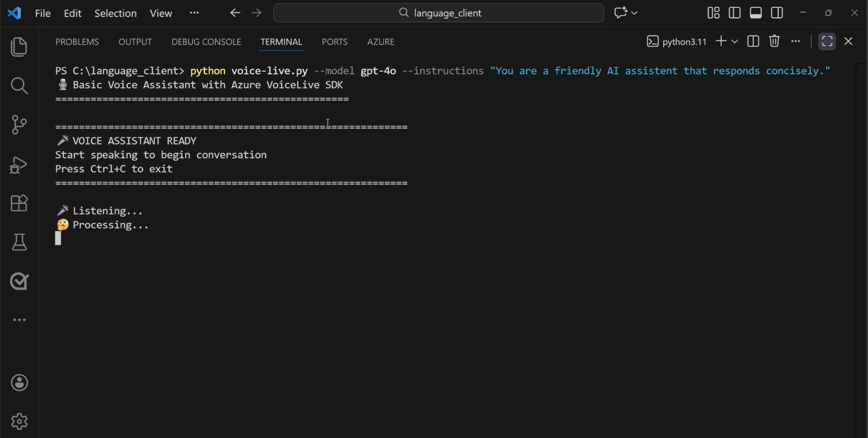This screenshot has width=868, height=438.
Task: Go forward with the right arrow
Action: point(256,13)
